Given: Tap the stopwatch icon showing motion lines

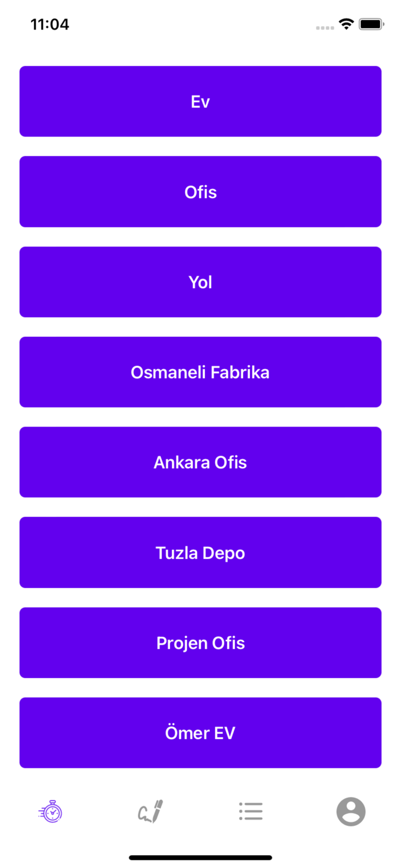Looking at the screenshot, I should coord(50,811).
